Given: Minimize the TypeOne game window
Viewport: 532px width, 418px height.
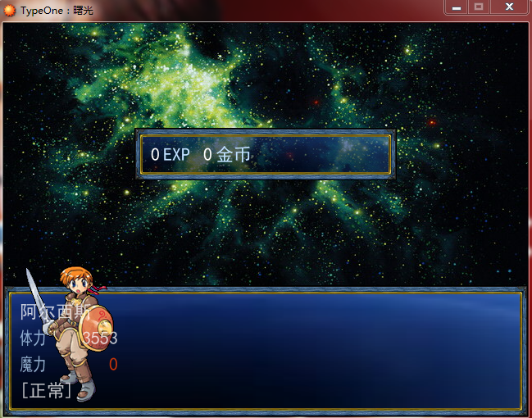Looking at the screenshot, I should 457,7.
